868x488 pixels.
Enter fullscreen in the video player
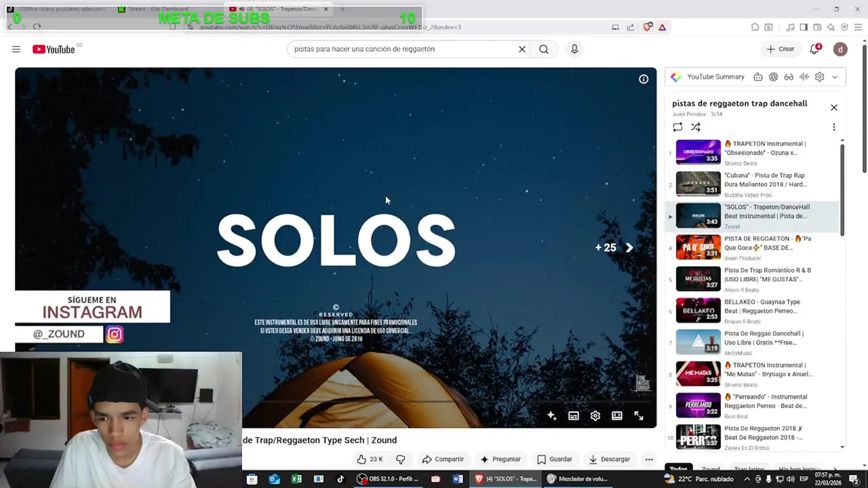(x=639, y=415)
